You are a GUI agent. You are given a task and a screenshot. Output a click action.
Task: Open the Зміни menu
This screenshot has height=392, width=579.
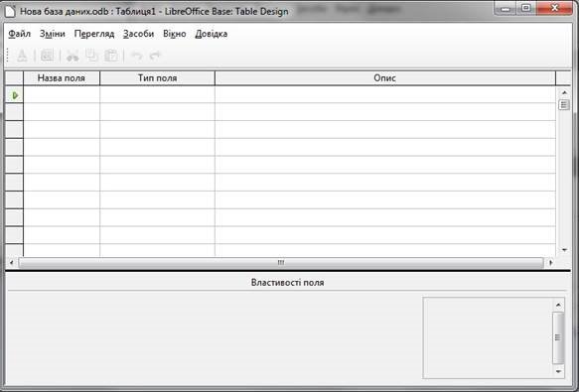tap(52, 34)
